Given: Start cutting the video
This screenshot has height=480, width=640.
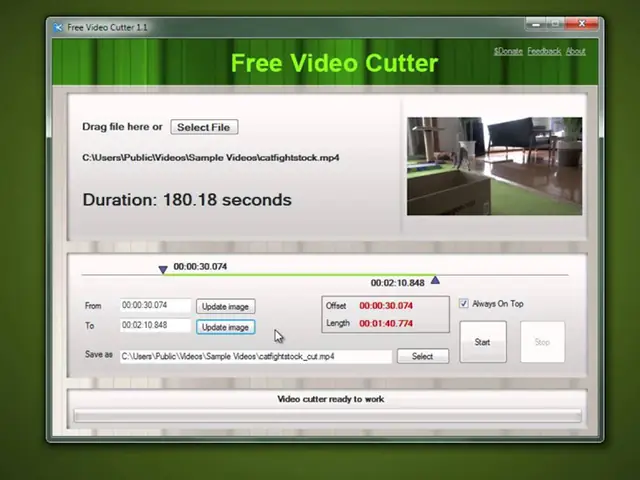Looking at the screenshot, I should 483,342.
